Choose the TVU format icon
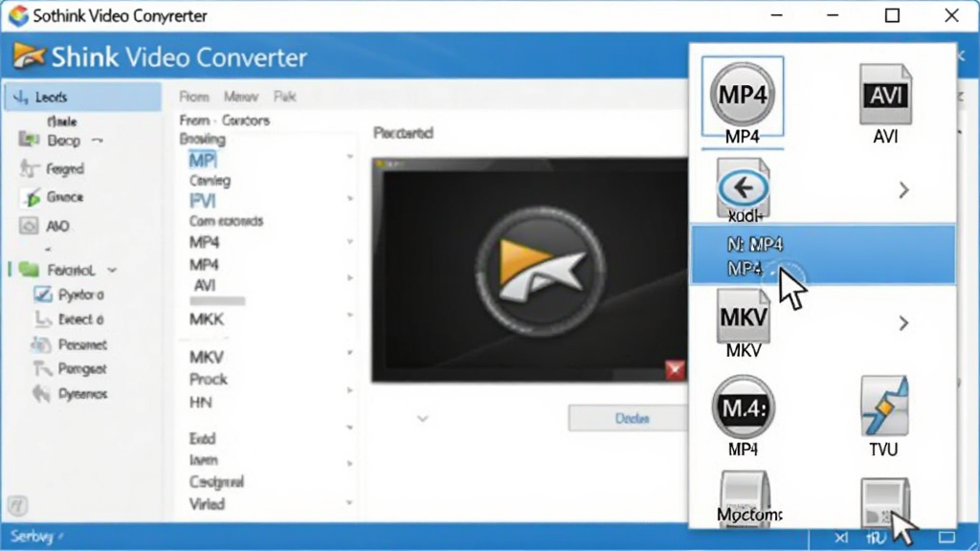The height and width of the screenshot is (551, 980). (884, 407)
